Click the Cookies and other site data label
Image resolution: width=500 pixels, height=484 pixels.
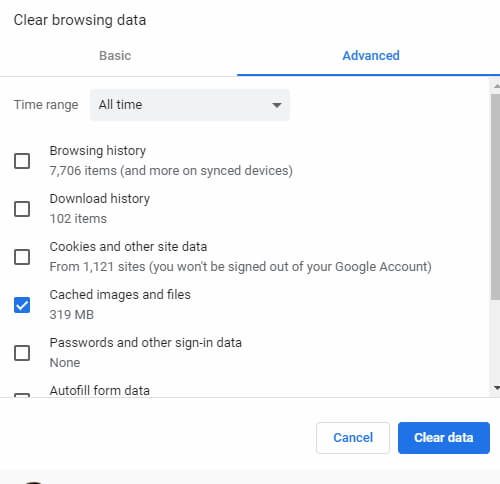[128, 247]
